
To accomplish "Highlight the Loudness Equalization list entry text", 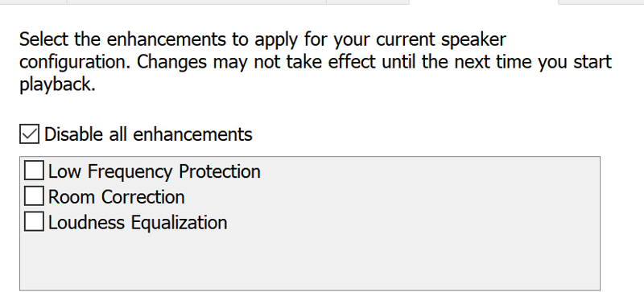I will (x=138, y=222).
